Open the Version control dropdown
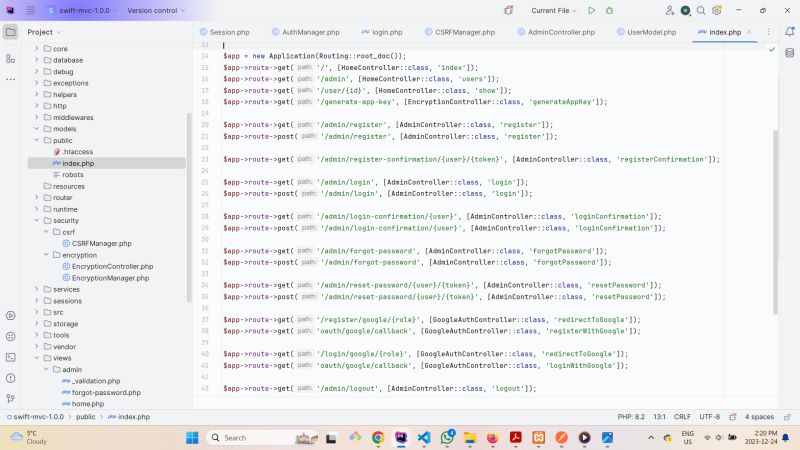This screenshot has width=800, height=450. [x=156, y=10]
